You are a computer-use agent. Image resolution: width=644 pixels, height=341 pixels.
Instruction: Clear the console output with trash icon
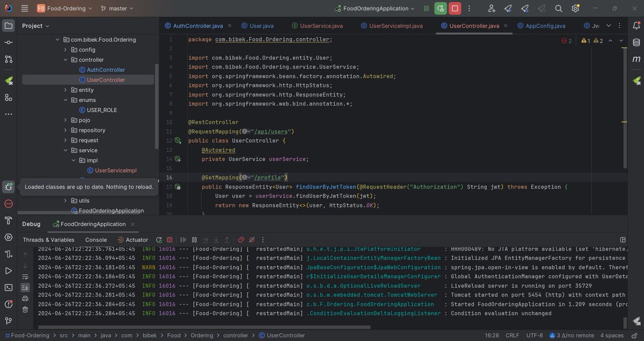25,309
